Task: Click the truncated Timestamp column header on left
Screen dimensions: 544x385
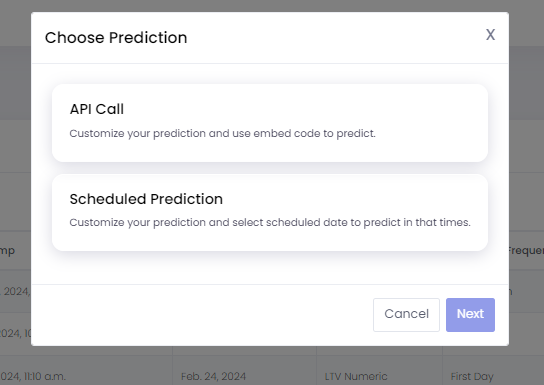Action: pyautogui.click(x=7, y=251)
